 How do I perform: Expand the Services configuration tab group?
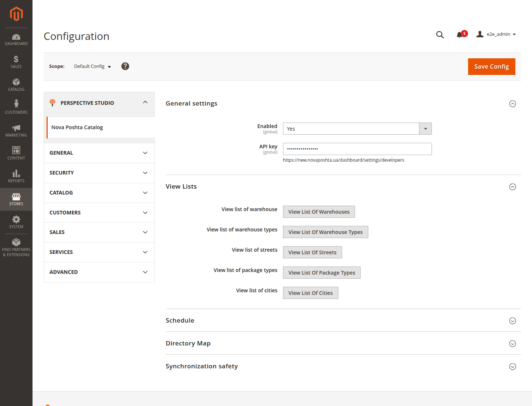tap(99, 252)
